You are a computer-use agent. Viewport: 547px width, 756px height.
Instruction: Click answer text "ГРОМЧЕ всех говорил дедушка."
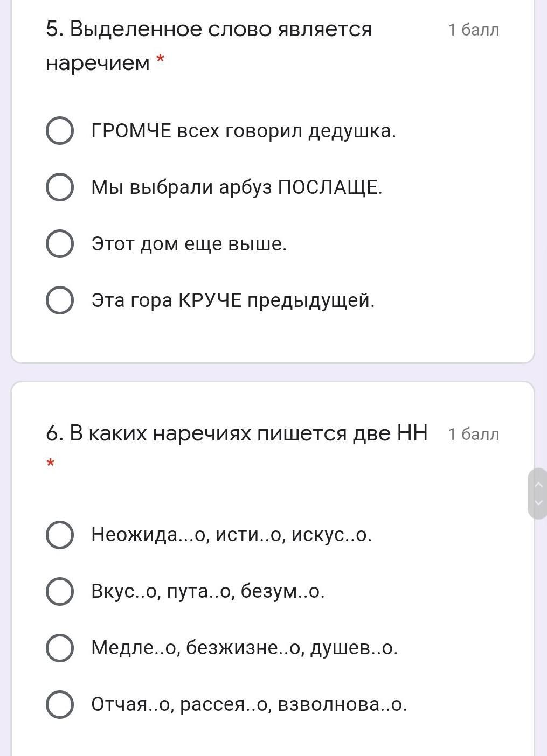(244, 131)
